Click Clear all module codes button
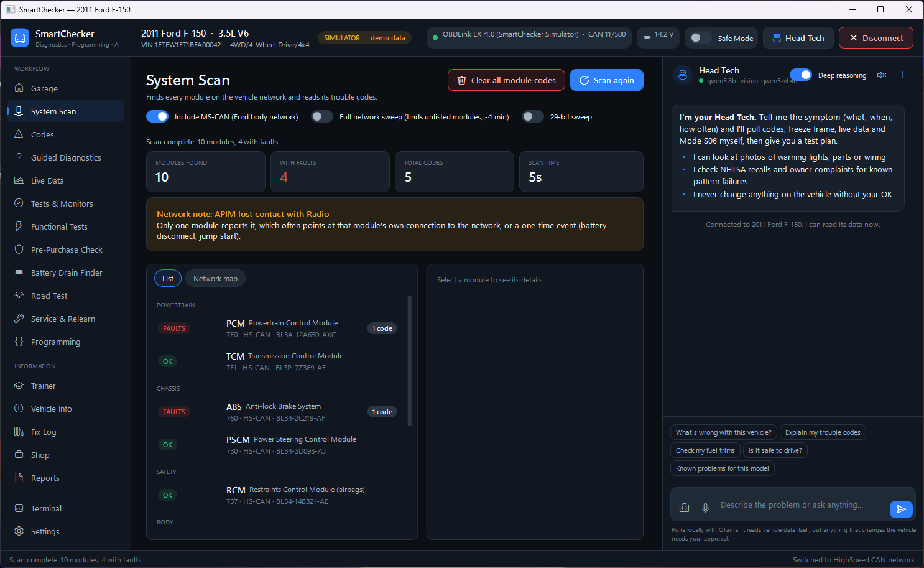The image size is (924, 568). tap(506, 80)
